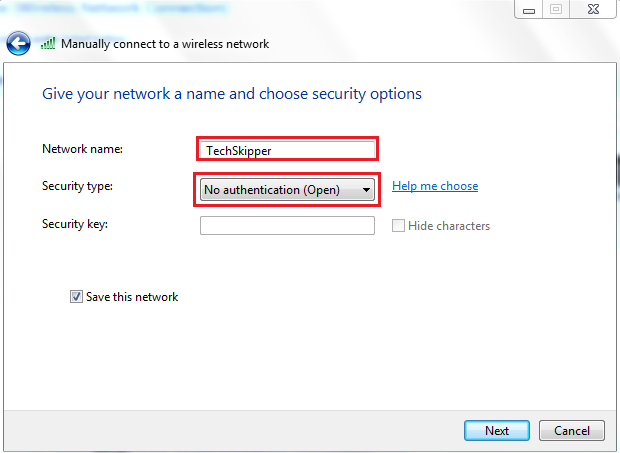Click the wireless signal bars icon
The height and width of the screenshot is (453, 620).
(48, 44)
